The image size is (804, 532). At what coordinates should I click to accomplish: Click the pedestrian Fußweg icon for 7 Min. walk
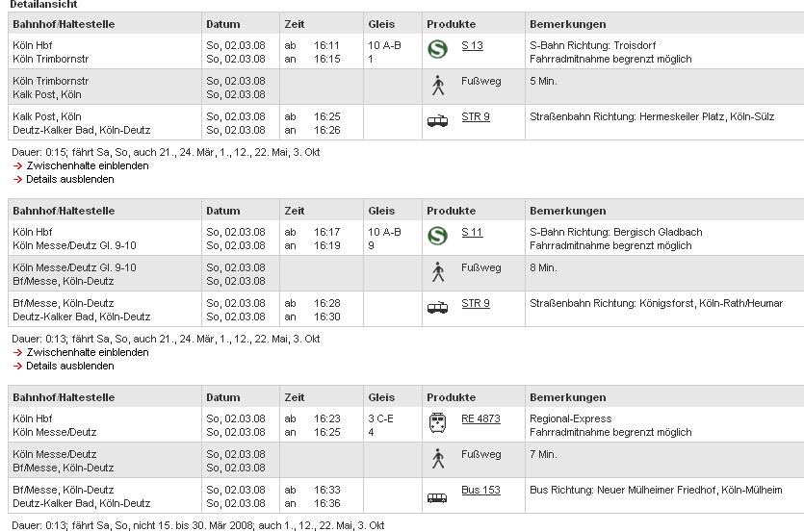[438, 458]
